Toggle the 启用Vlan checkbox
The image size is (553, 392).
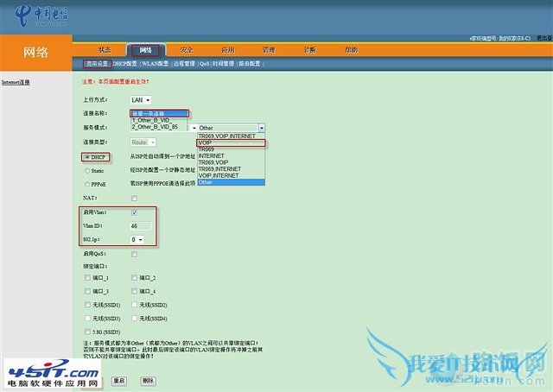pos(135,212)
